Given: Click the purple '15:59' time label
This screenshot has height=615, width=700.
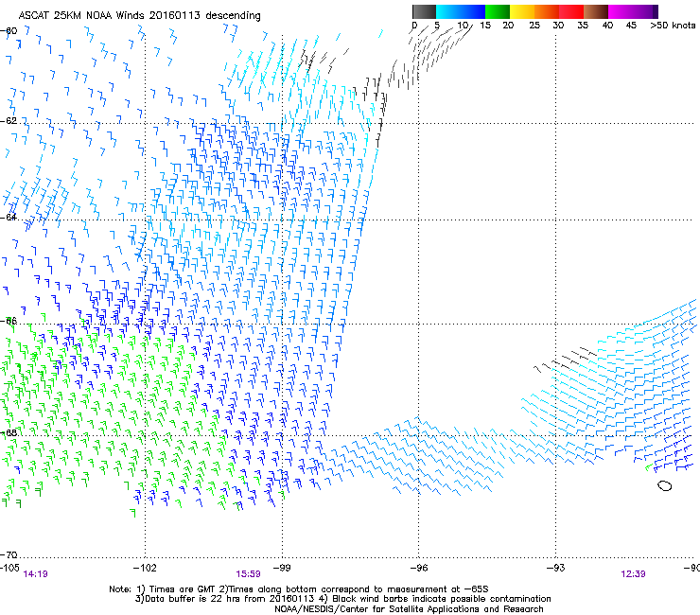Looking at the screenshot, I should (248, 574).
